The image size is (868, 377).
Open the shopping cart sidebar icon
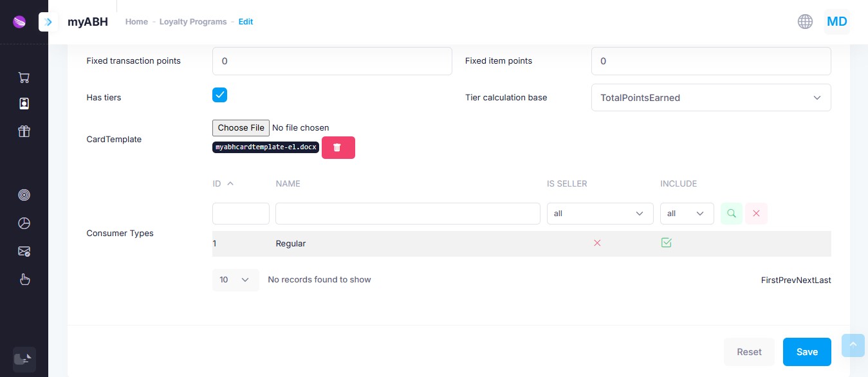coord(24,78)
